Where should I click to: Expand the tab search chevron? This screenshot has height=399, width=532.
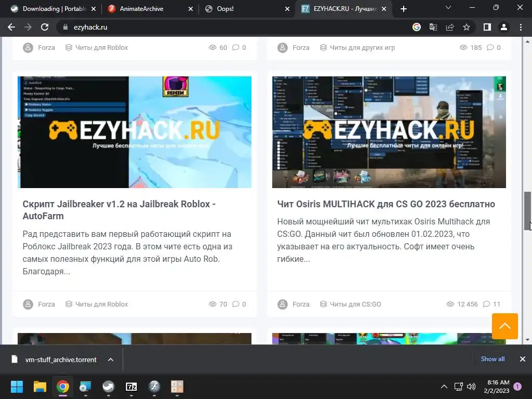(x=448, y=7)
